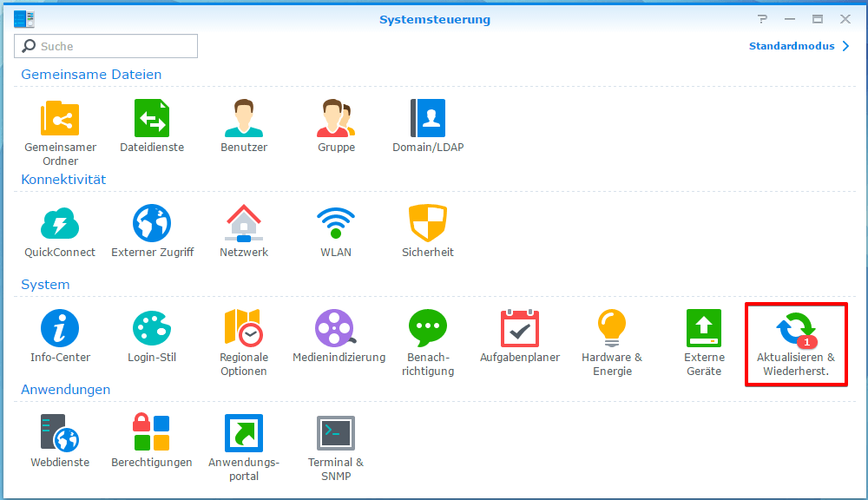This screenshot has height=500, width=868.
Task: Open the Sicherheit shield icon
Action: click(428, 223)
